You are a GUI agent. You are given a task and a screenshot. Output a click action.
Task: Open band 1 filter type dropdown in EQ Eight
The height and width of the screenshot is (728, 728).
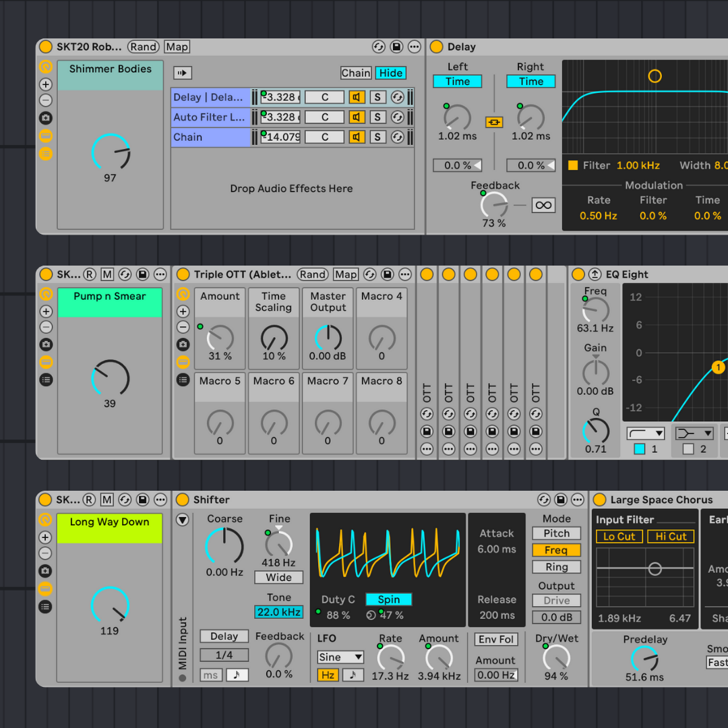645,433
